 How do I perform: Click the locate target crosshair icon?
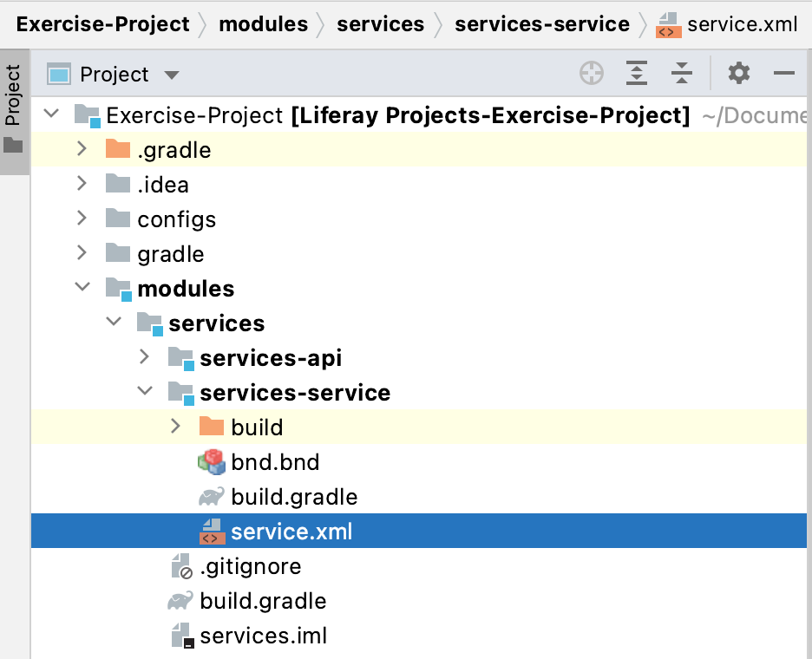click(592, 73)
